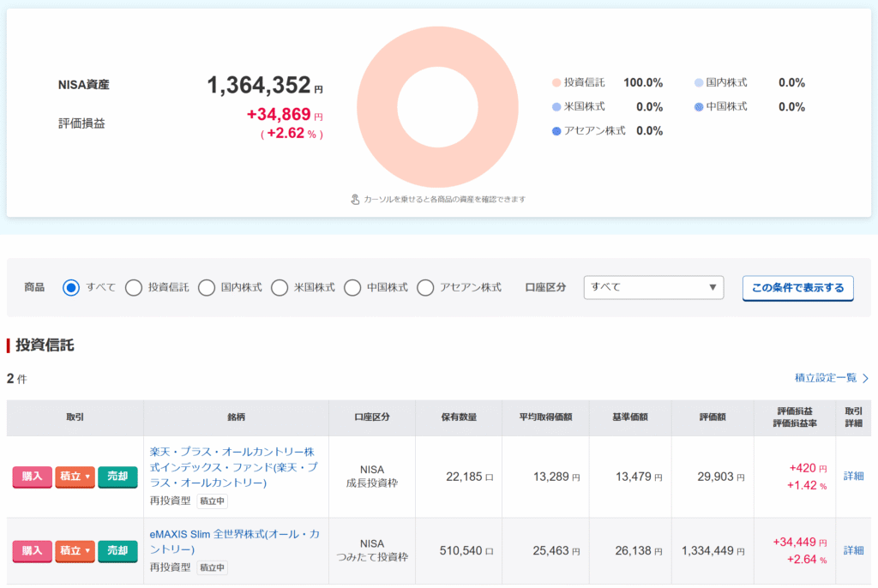Click the 国内株式 legend color dot
Viewport: 878px width, 588px height.
coord(698,83)
